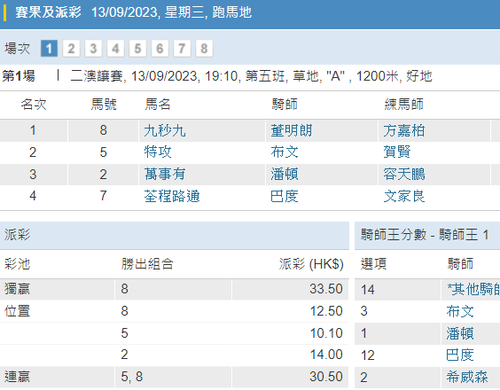The width and height of the screenshot is (500, 390).
Task: Click the 選項 column header
Action: pyautogui.click(x=374, y=264)
